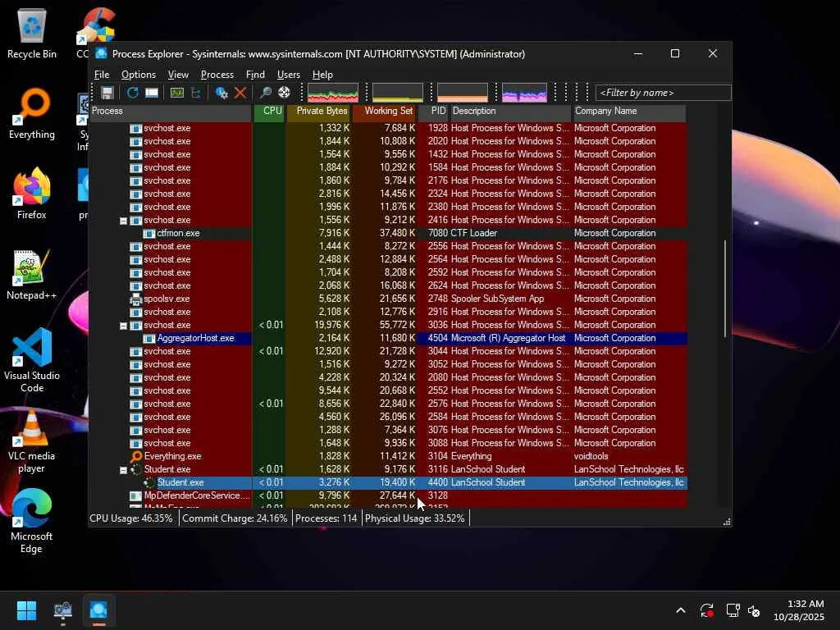Select the AggregatorHost.exe process row
Screen dimensions: 840x630
point(388,339)
